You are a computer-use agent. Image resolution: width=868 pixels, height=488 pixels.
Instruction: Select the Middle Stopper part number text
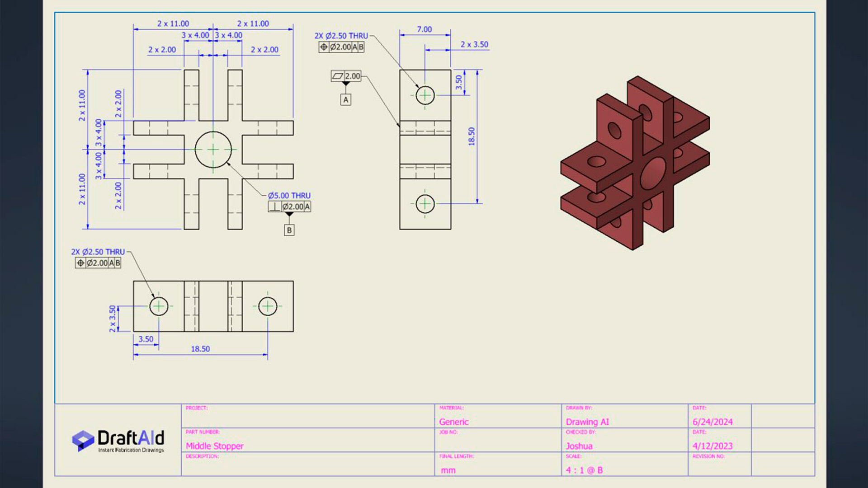215,446
